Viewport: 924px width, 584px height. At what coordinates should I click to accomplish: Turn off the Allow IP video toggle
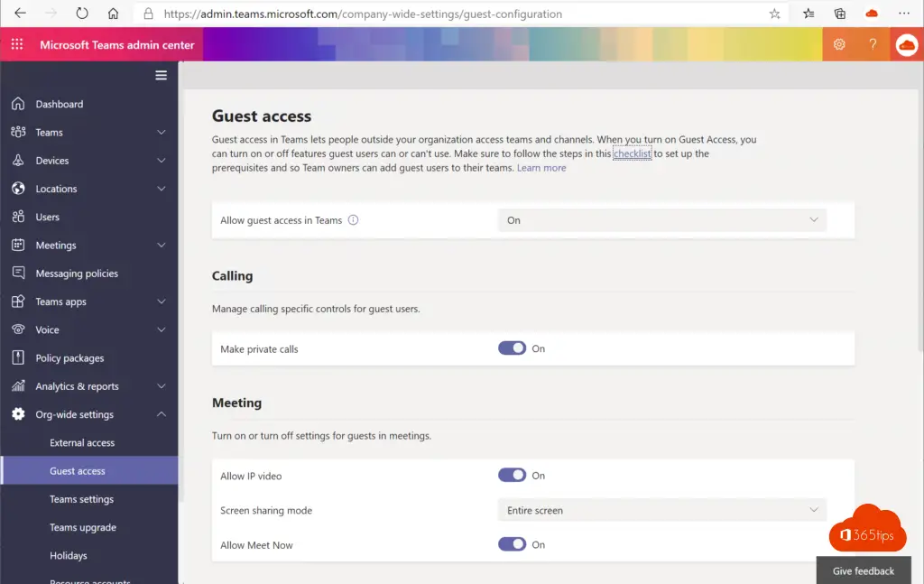click(512, 476)
